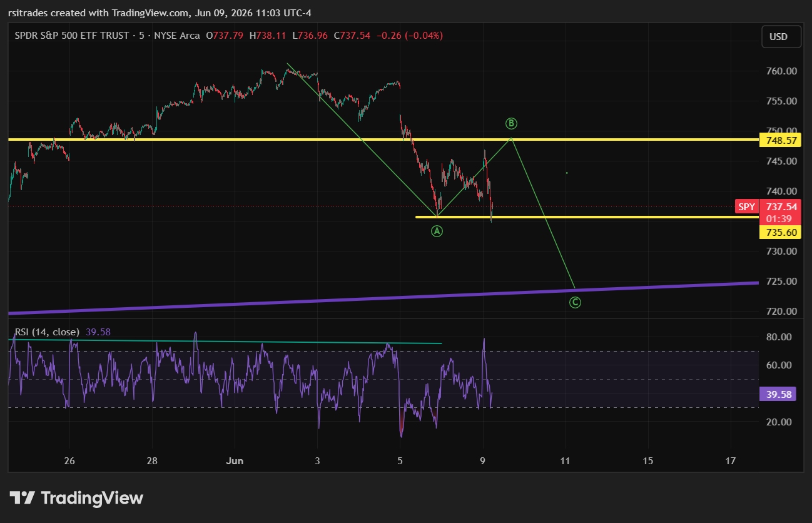
Task: Select the teal trendline on the RSI pane
Action: tap(226, 342)
